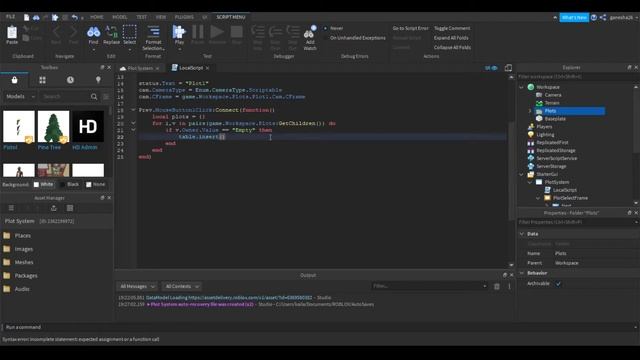The image size is (640, 360).
Task: Click the What's New button
Action: (574, 18)
